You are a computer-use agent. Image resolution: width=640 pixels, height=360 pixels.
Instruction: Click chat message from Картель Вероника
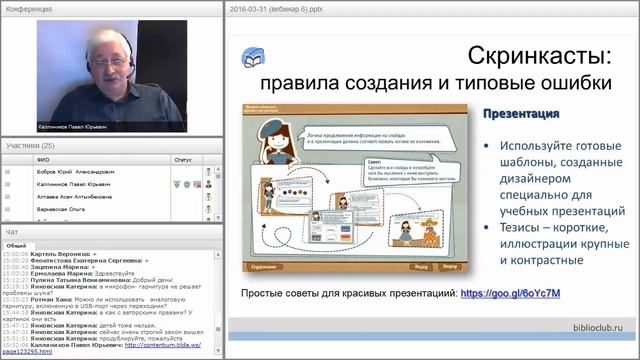point(49,254)
